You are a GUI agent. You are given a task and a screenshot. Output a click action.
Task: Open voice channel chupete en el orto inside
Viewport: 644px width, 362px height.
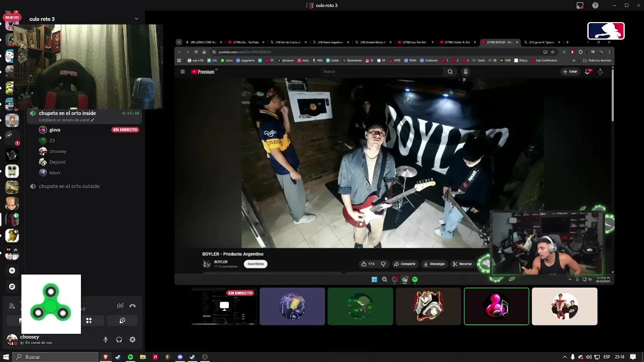tap(67, 113)
